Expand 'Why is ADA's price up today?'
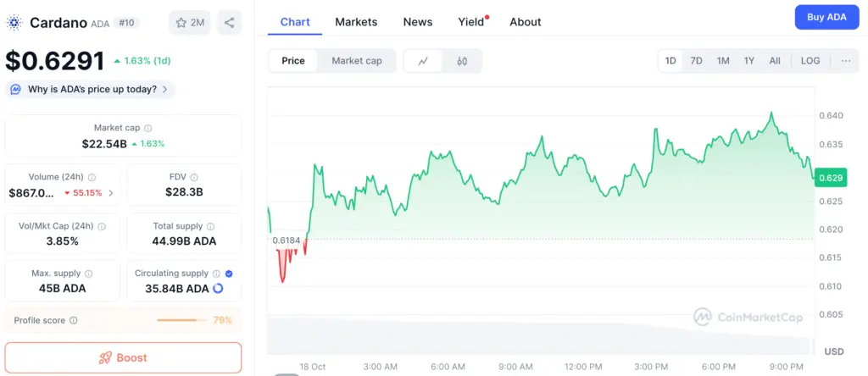This screenshot has height=376, width=868. (x=90, y=89)
